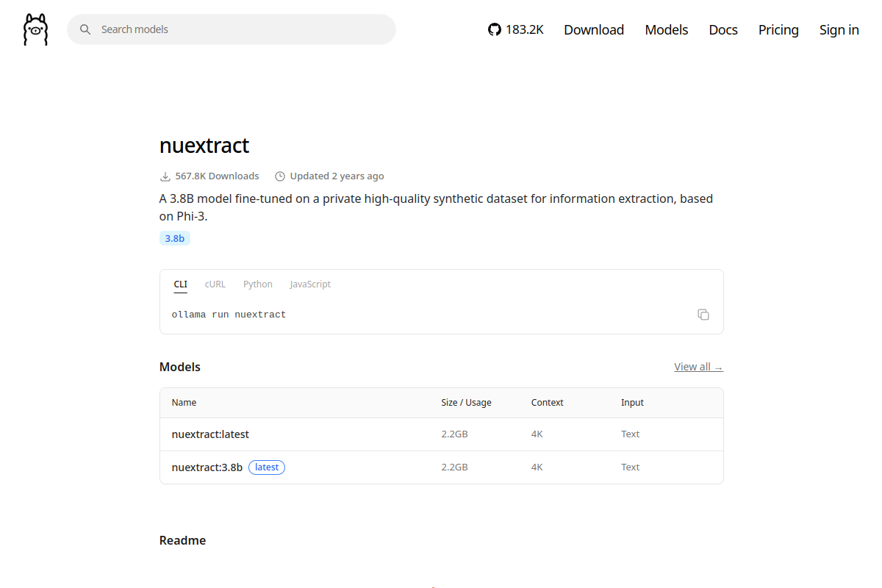
Task: Click Text input in nuextract:3.8b row
Action: click(630, 467)
